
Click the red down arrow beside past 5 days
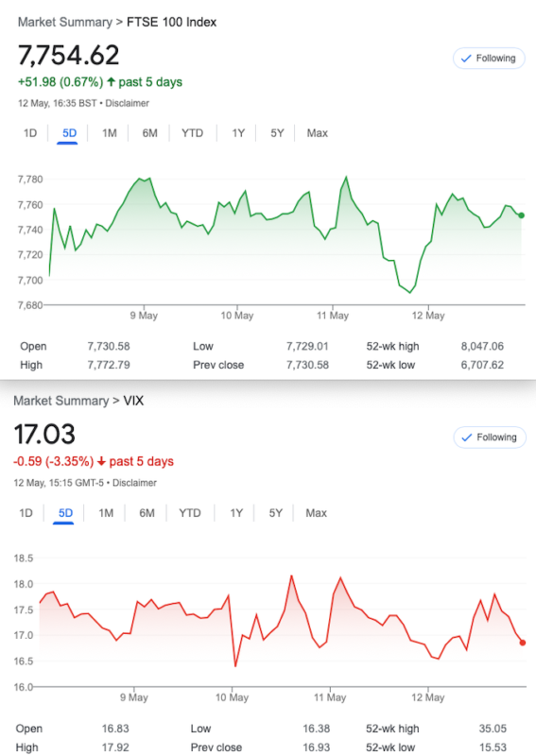tap(101, 461)
